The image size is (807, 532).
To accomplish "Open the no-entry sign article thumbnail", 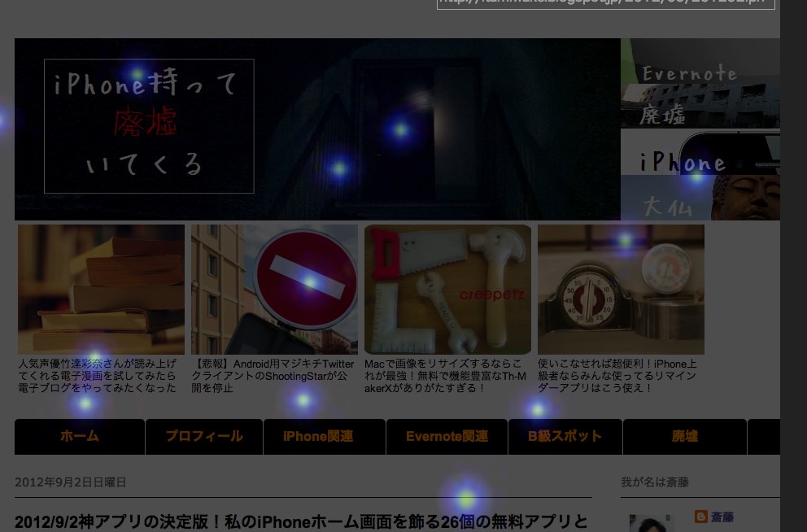I will pos(274,289).
